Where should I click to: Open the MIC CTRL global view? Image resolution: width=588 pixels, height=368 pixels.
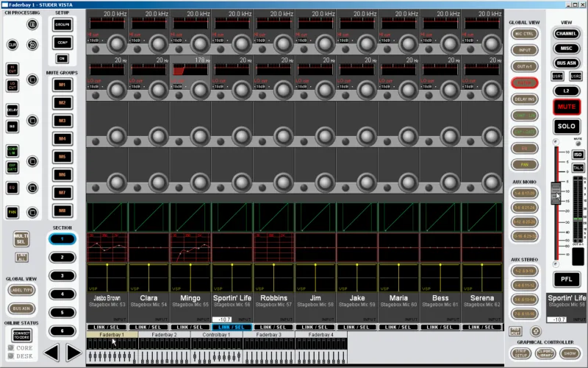click(x=524, y=34)
